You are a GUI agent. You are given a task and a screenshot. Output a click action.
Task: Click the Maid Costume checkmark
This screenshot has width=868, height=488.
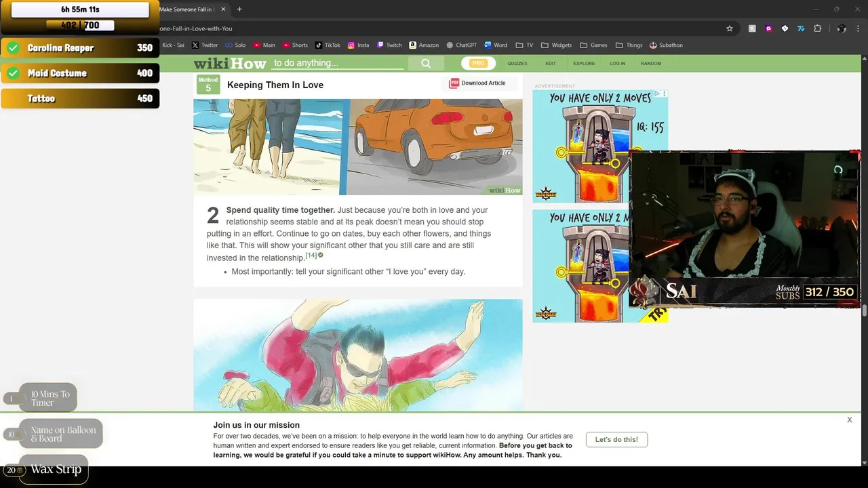[13, 73]
